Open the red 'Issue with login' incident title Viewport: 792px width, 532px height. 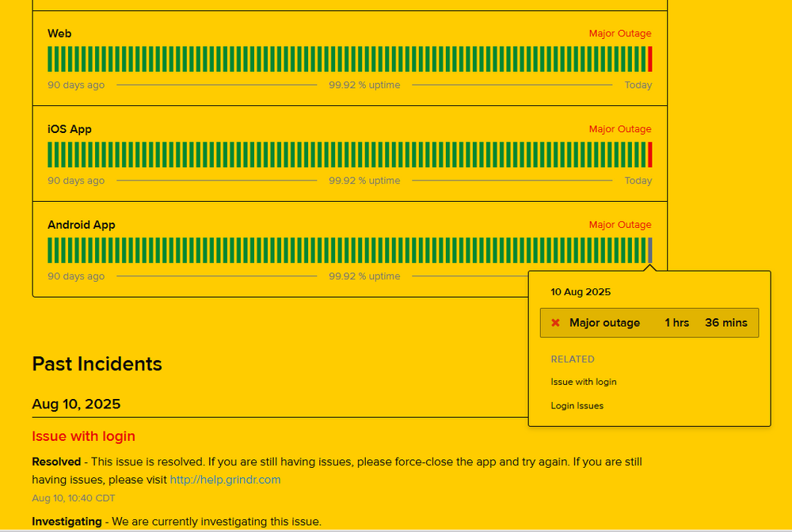tap(83, 436)
